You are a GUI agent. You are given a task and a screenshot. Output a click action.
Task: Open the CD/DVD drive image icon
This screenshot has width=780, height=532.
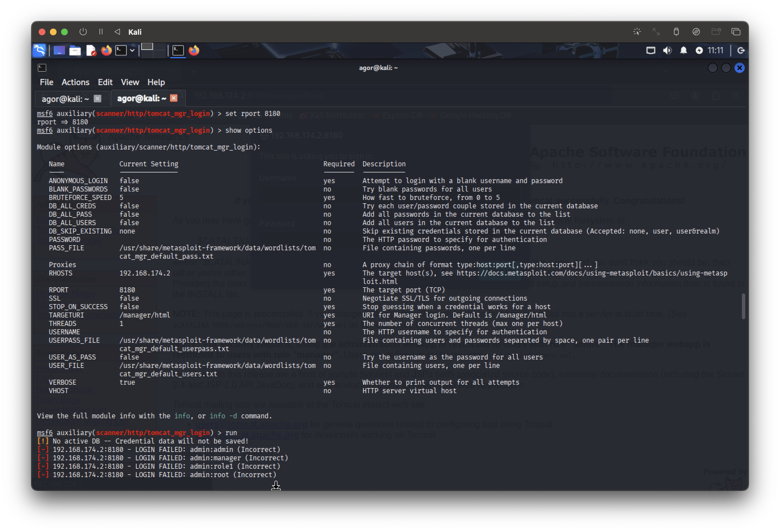pyautogui.click(x=696, y=32)
